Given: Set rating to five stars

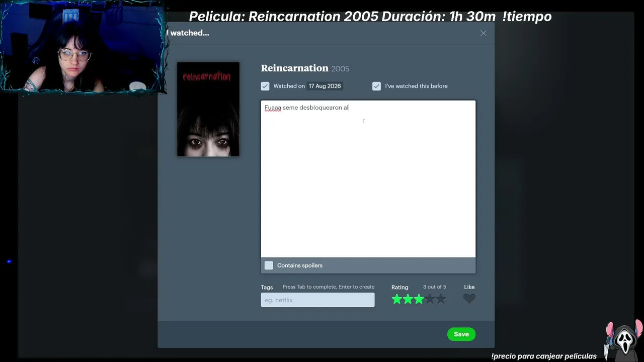Looking at the screenshot, I should pyautogui.click(x=441, y=299).
